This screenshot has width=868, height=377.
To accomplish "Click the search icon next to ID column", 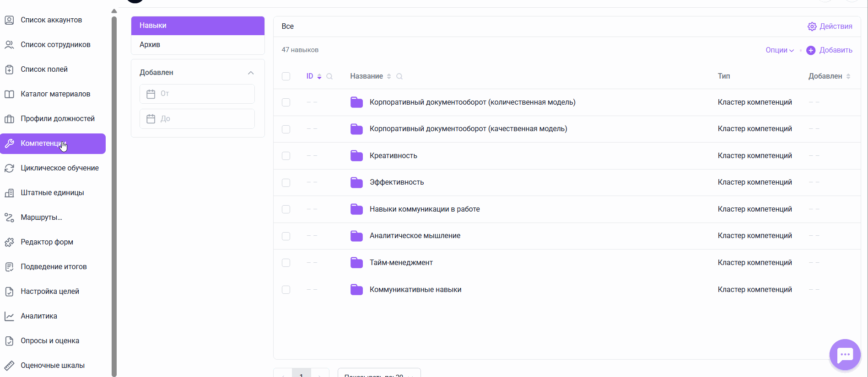I will tap(329, 76).
